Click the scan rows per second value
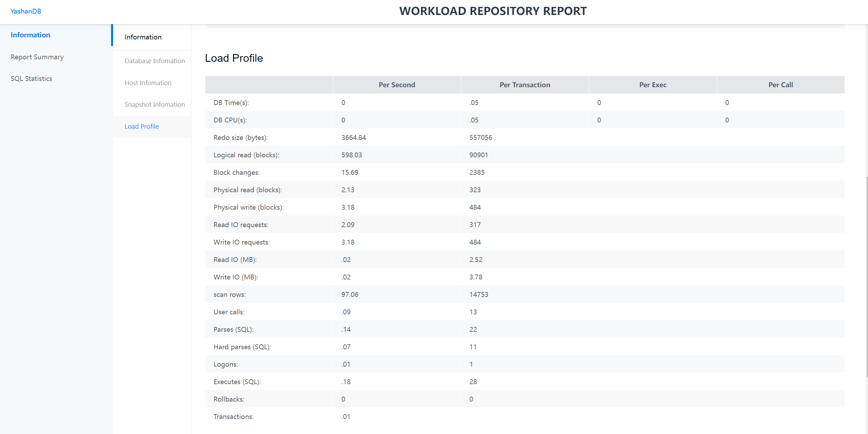 350,294
